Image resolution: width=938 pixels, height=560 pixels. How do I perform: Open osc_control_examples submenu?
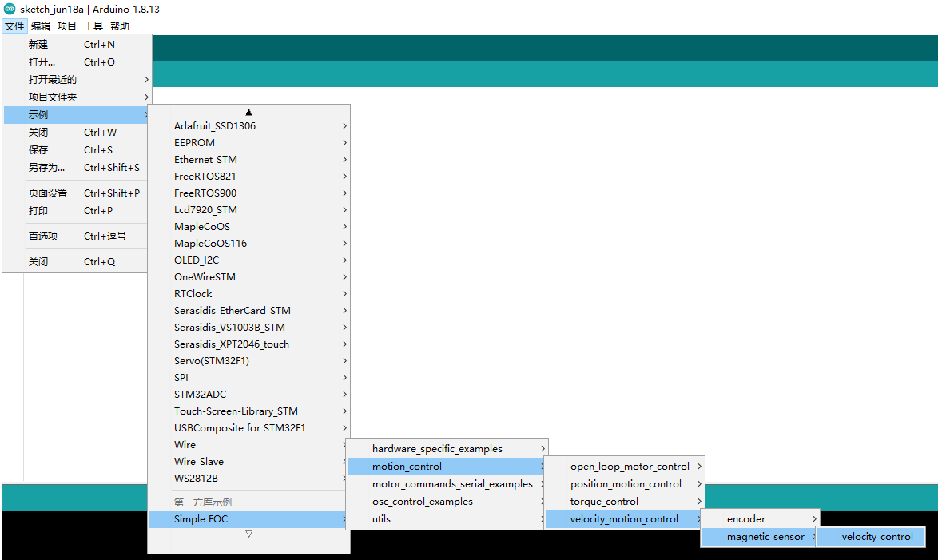[x=446, y=502]
